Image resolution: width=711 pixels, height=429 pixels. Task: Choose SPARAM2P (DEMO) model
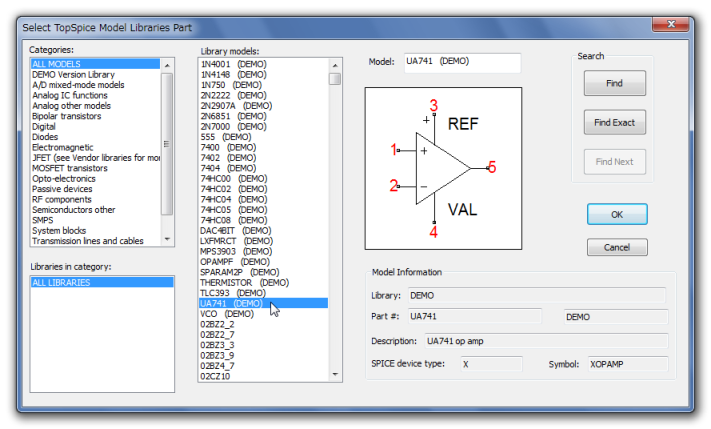(x=263, y=272)
